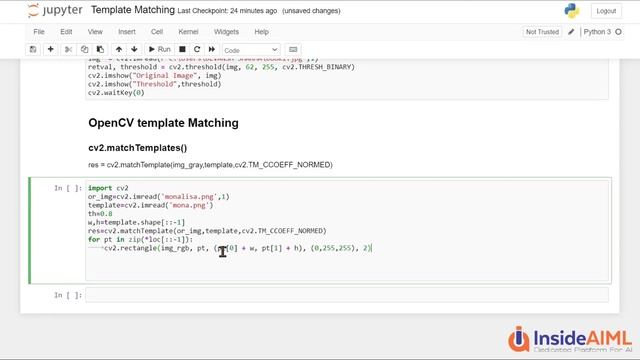Viewport: 640px width, 360px height.
Task: Click the OpenCV template Matching heading
Action: 163,123
